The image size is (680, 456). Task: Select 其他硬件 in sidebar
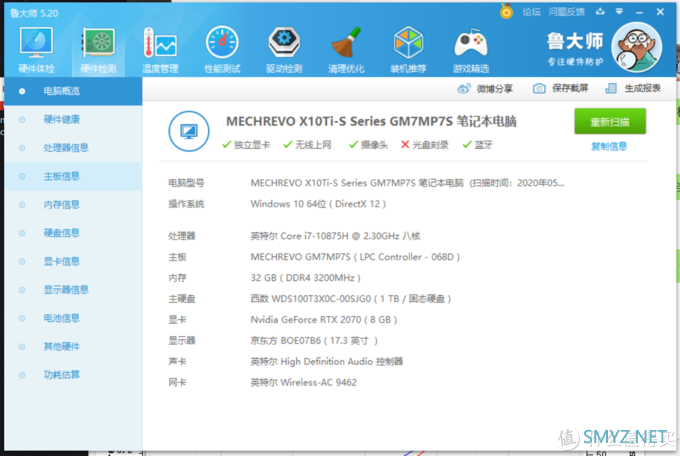pos(73,346)
